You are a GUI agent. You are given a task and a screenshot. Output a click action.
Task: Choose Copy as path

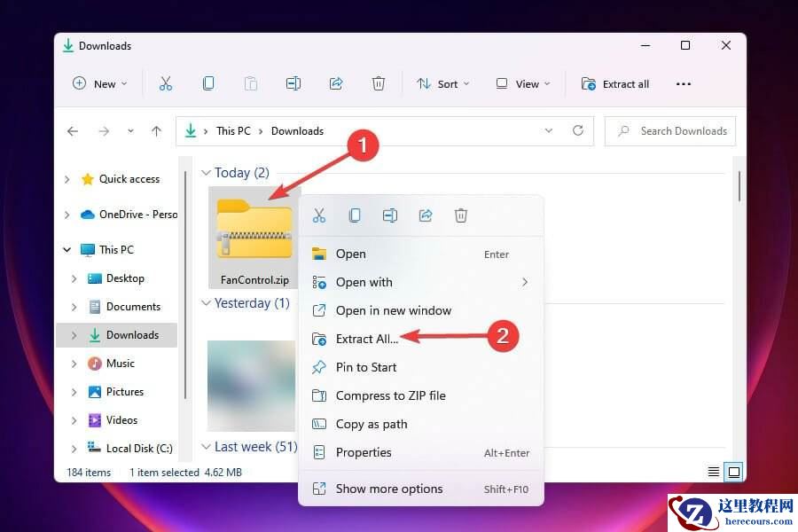coord(421,424)
